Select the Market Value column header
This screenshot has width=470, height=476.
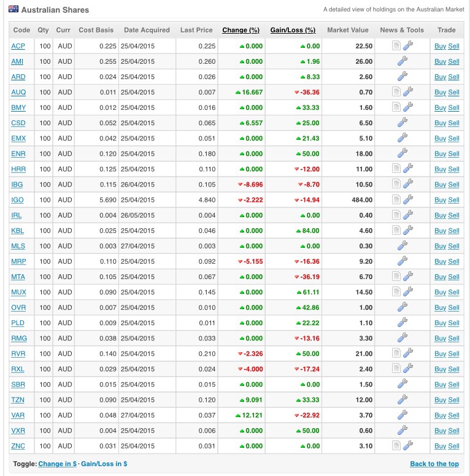[x=348, y=30]
